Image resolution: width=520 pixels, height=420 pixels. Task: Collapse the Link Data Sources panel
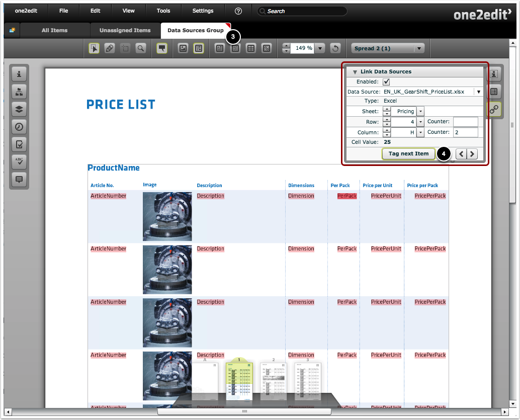pos(355,71)
